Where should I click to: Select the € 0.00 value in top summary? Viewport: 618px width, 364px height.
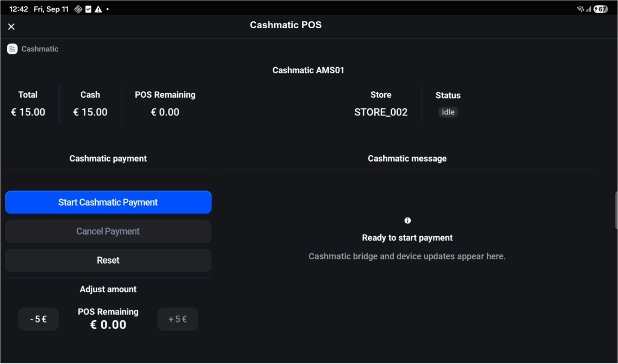coord(165,112)
